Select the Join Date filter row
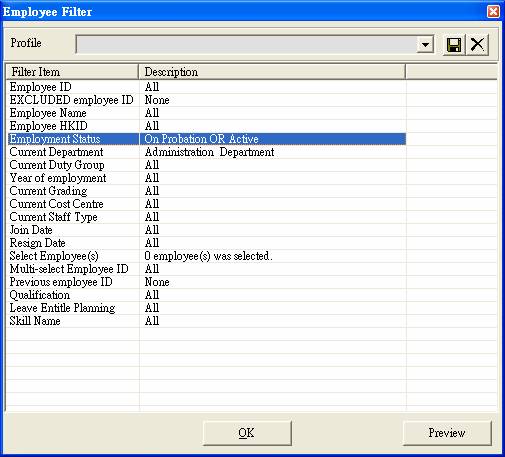 [x=207, y=230]
